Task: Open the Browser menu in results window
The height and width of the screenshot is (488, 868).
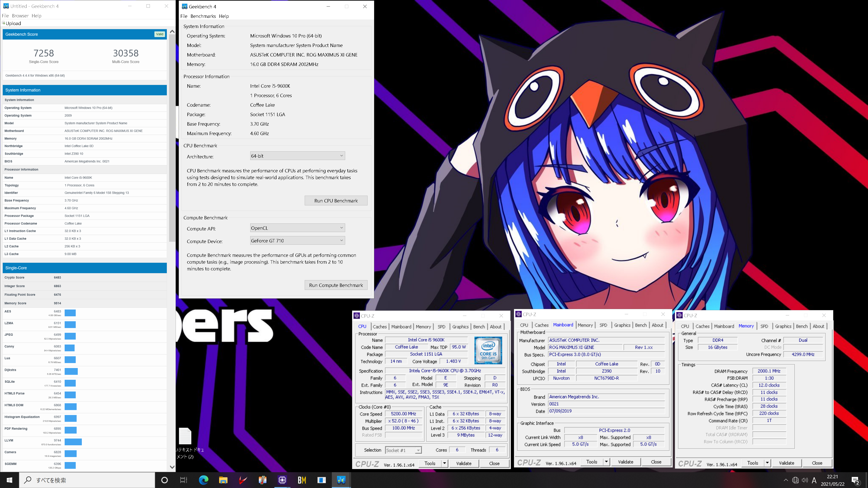Action: [x=20, y=16]
